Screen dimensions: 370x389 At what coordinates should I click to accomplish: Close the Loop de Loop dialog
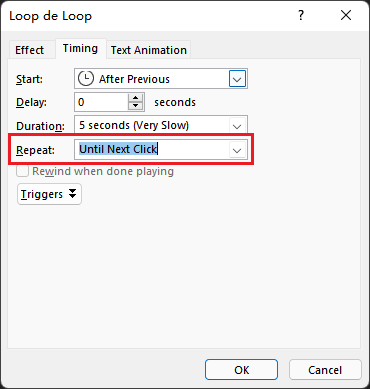click(346, 15)
